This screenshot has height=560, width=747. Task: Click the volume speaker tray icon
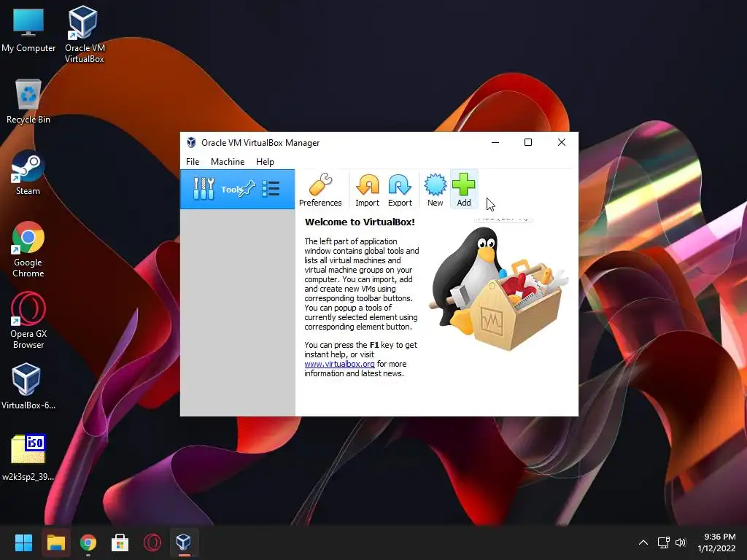pyautogui.click(x=681, y=542)
